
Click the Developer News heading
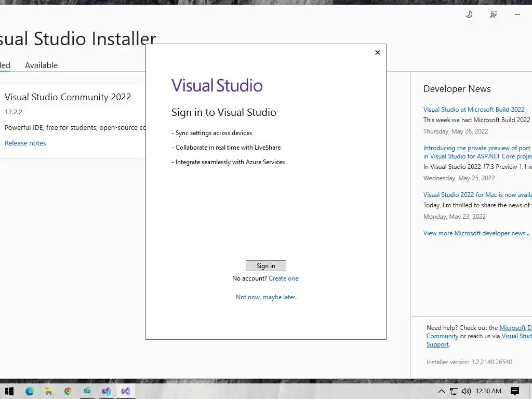click(x=457, y=89)
